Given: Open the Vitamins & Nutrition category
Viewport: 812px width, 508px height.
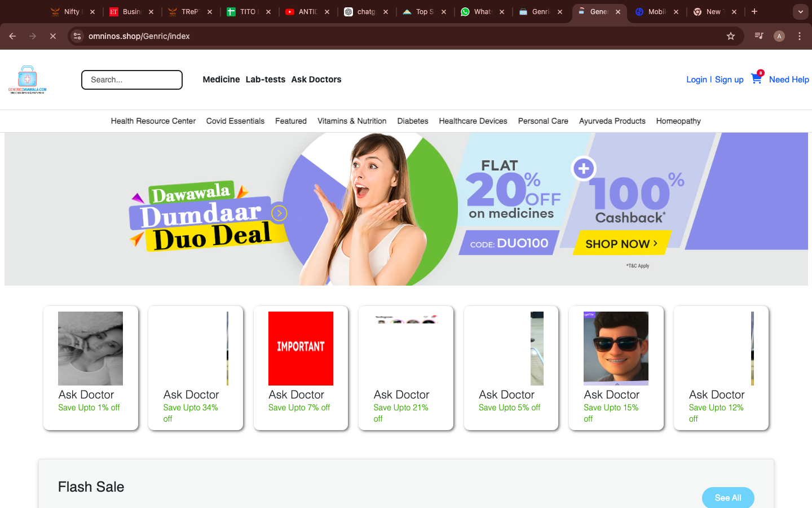Looking at the screenshot, I should coord(352,121).
